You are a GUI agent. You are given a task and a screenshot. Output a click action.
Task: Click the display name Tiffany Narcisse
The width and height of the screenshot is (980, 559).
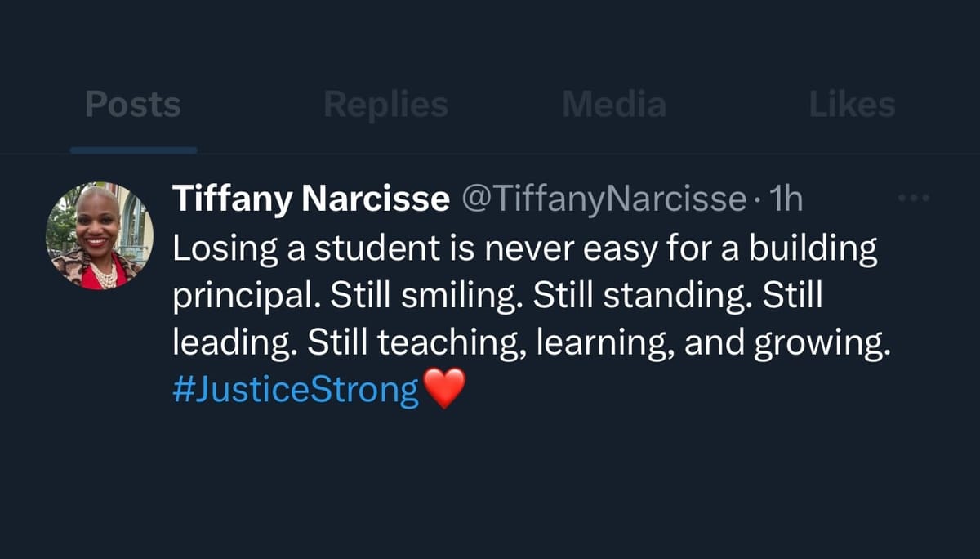click(x=310, y=200)
